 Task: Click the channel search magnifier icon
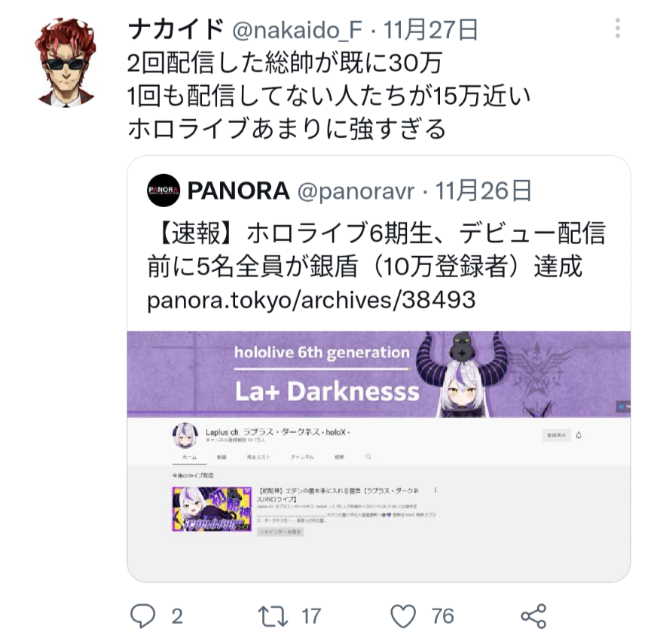coord(368,457)
